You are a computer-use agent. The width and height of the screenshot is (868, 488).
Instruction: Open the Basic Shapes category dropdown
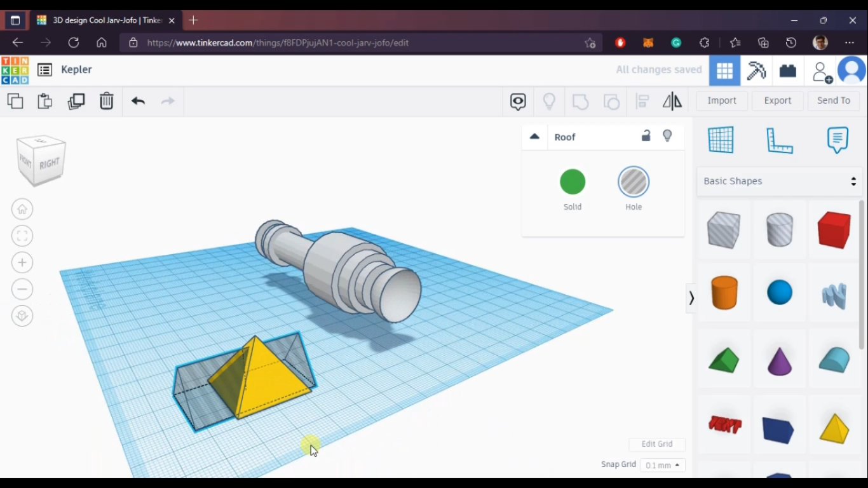coord(780,181)
